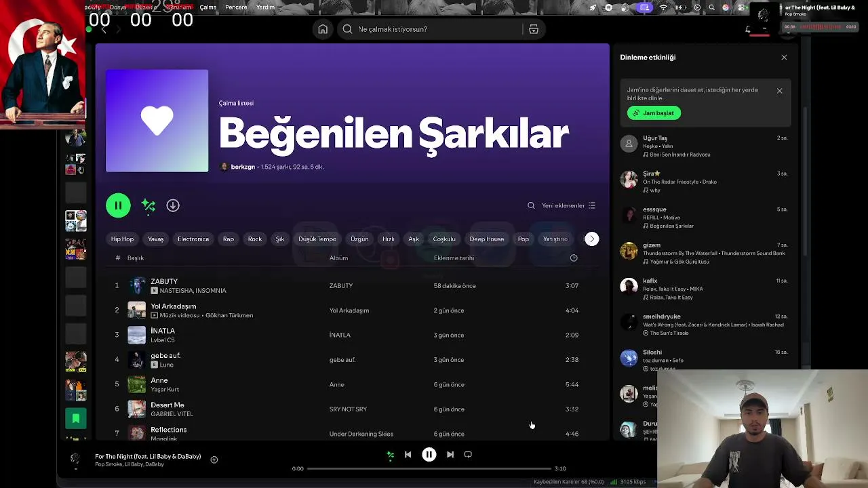
Task: Show more filter chips with right arrow
Action: [x=592, y=239]
